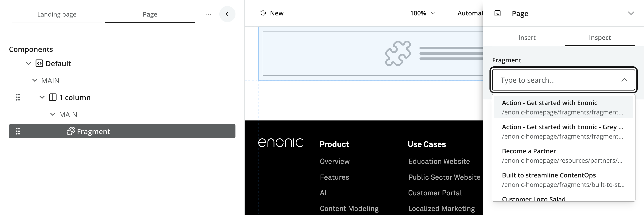644x215 pixels.
Task: Click the Product footer heading
Action: coord(334,144)
